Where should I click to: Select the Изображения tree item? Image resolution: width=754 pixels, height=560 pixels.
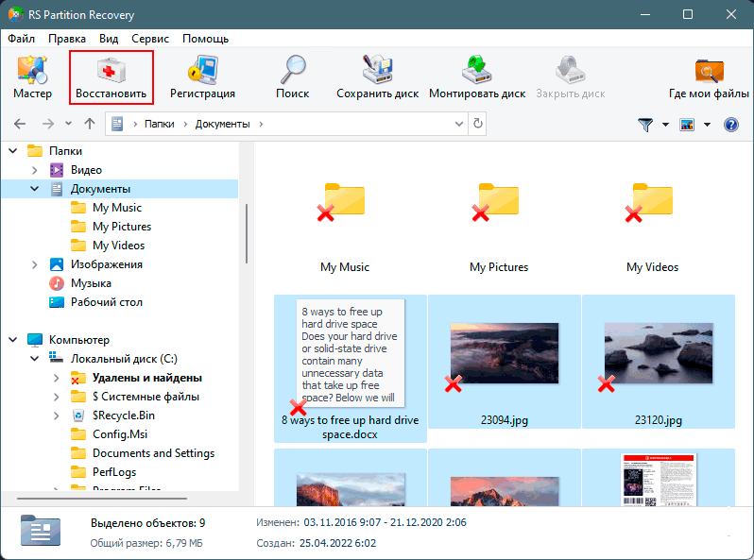pyautogui.click(x=107, y=264)
